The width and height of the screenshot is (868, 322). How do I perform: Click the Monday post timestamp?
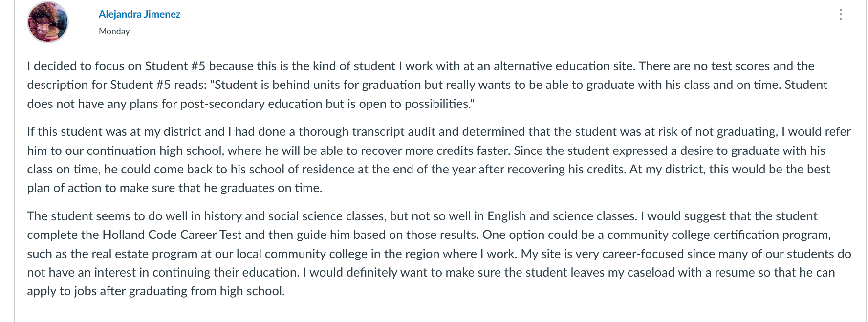pos(114,31)
